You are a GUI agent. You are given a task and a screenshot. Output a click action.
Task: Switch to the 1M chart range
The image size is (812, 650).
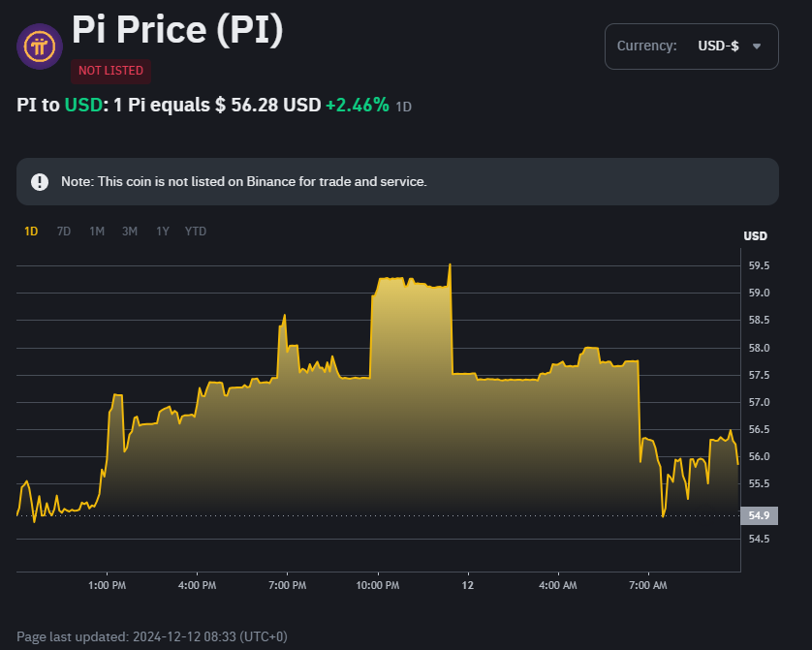click(97, 232)
